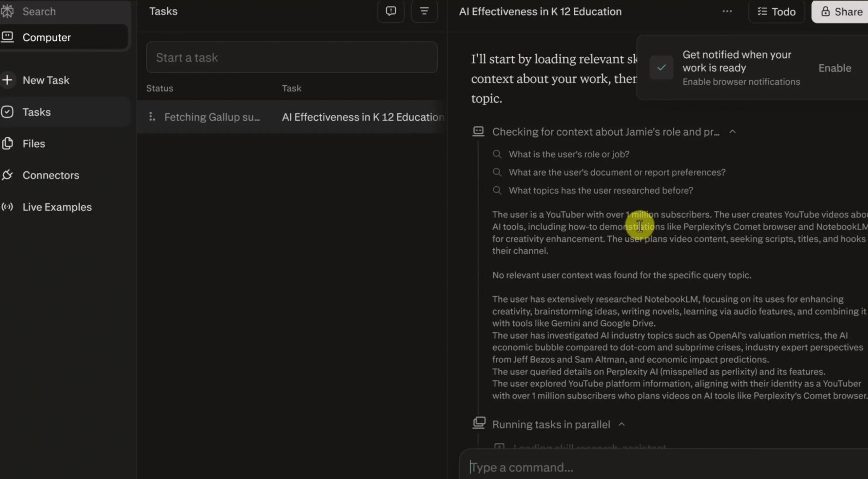Select AI Effectiveness in K 12 Education task
This screenshot has width=868, height=479.
(x=362, y=117)
